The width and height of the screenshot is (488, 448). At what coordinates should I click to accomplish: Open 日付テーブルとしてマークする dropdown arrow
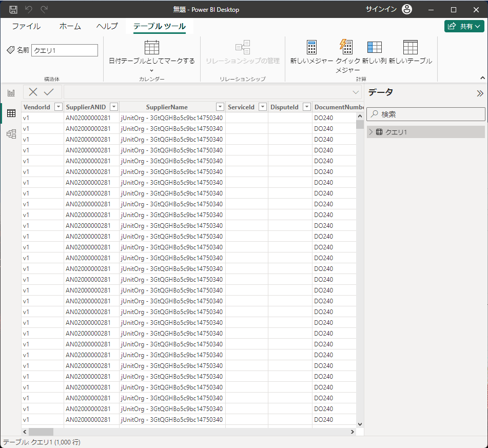[x=152, y=70]
